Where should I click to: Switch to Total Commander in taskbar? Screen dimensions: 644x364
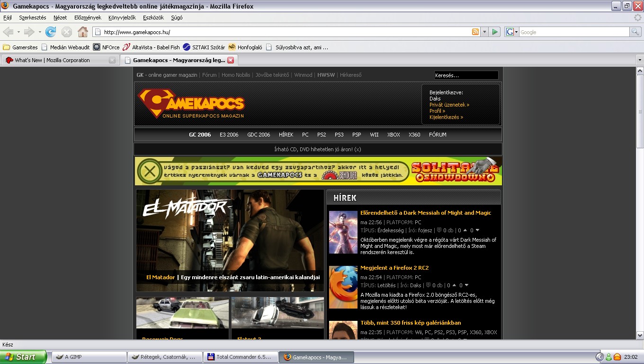(x=241, y=357)
